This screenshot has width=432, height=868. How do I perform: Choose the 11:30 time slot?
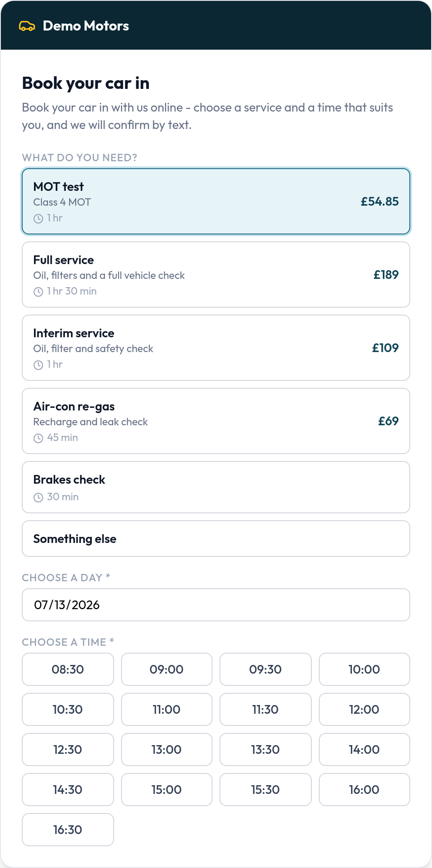(266, 709)
